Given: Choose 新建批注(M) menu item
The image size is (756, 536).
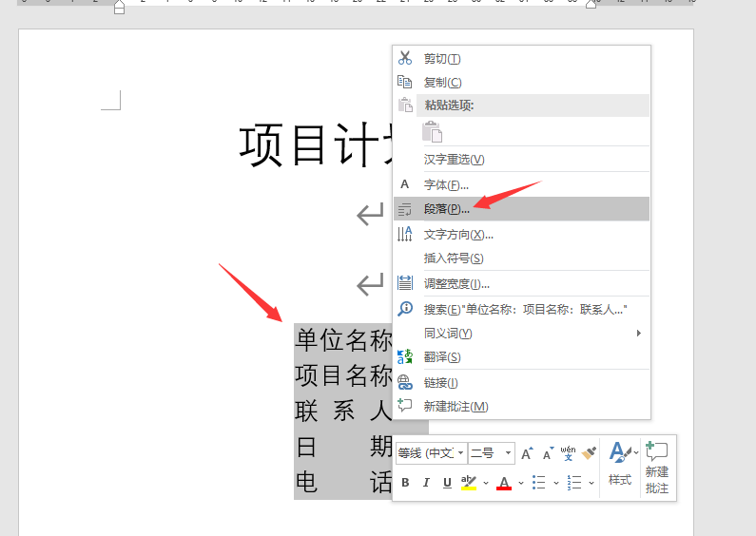Looking at the screenshot, I should (522, 407).
